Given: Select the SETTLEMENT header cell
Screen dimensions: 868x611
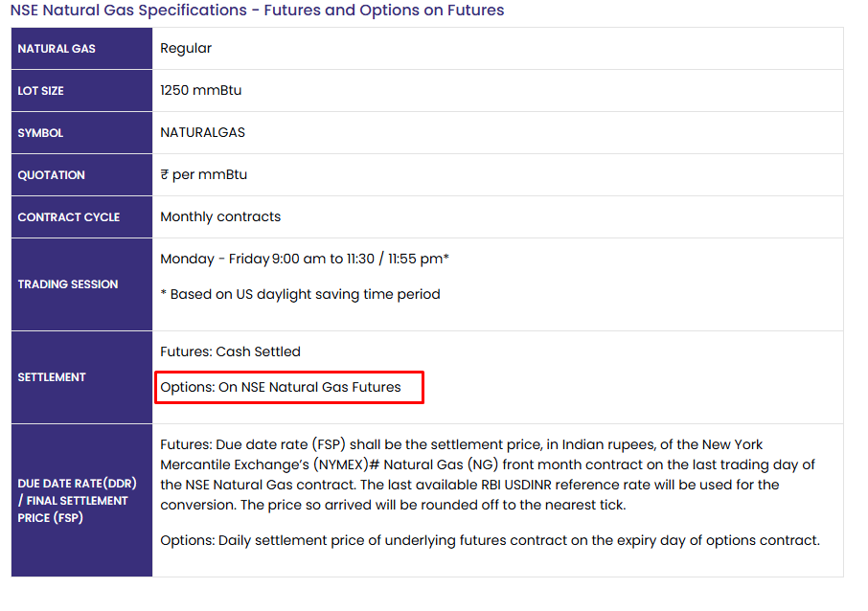Looking at the screenshot, I should [x=82, y=377].
